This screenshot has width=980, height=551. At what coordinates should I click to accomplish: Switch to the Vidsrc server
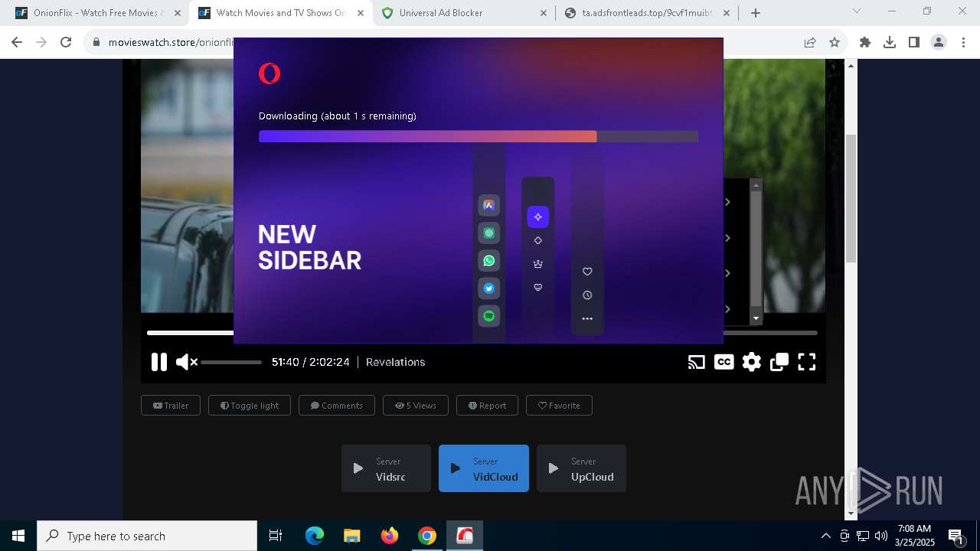[386, 468]
